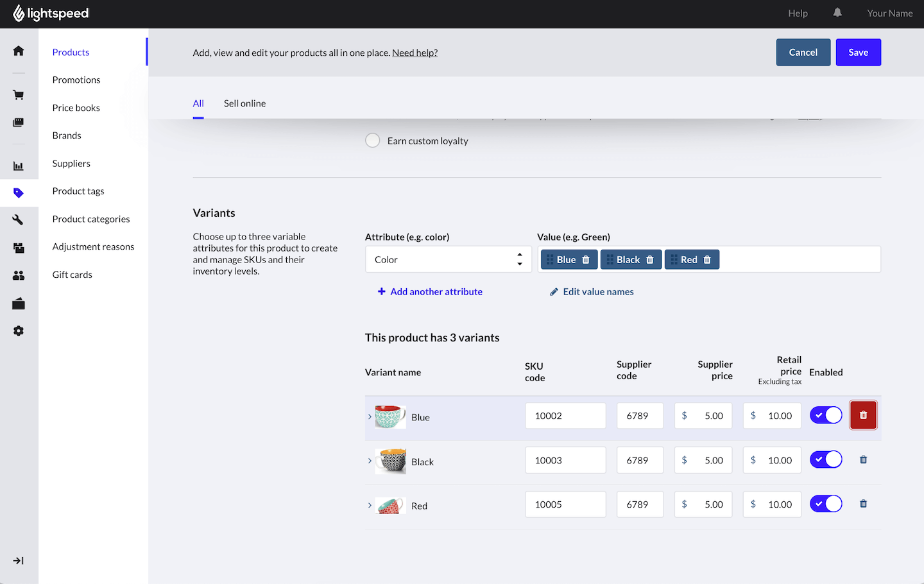Delete the Black variant row trash icon
924x584 pixels.
coord(863,459)
